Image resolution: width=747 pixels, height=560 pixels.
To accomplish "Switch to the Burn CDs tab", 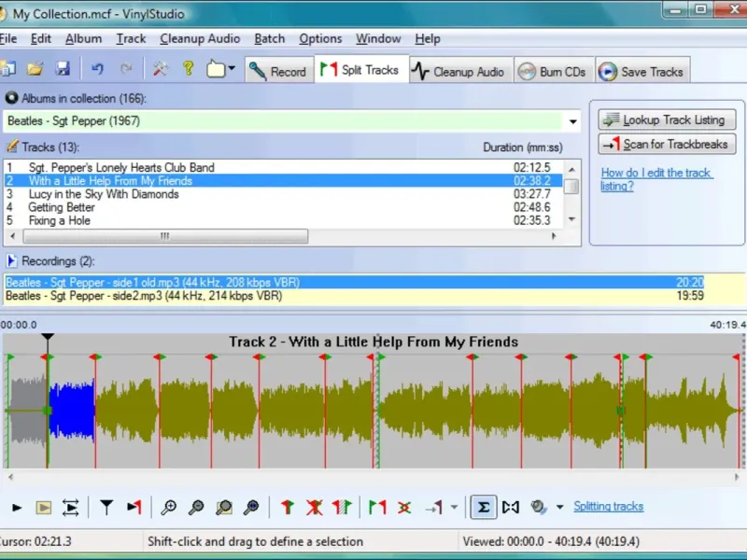I will click(x=552, y=72).
